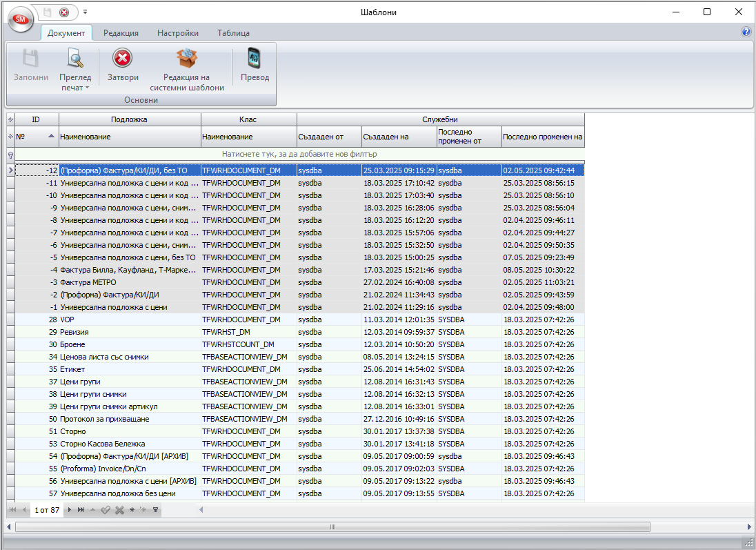756x550 pixels.
Task: Click the Затвори close icon in ribbon
Action: [123, 59]
